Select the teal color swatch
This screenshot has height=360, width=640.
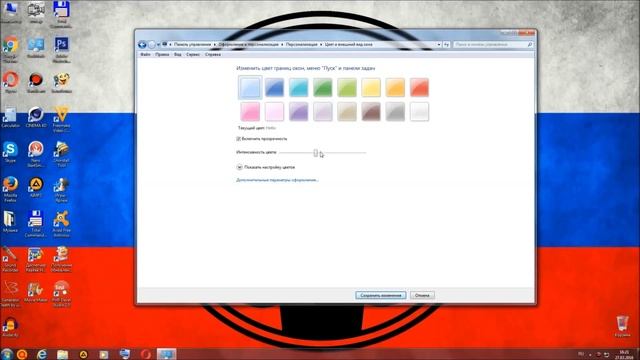[x=298, y=87]
